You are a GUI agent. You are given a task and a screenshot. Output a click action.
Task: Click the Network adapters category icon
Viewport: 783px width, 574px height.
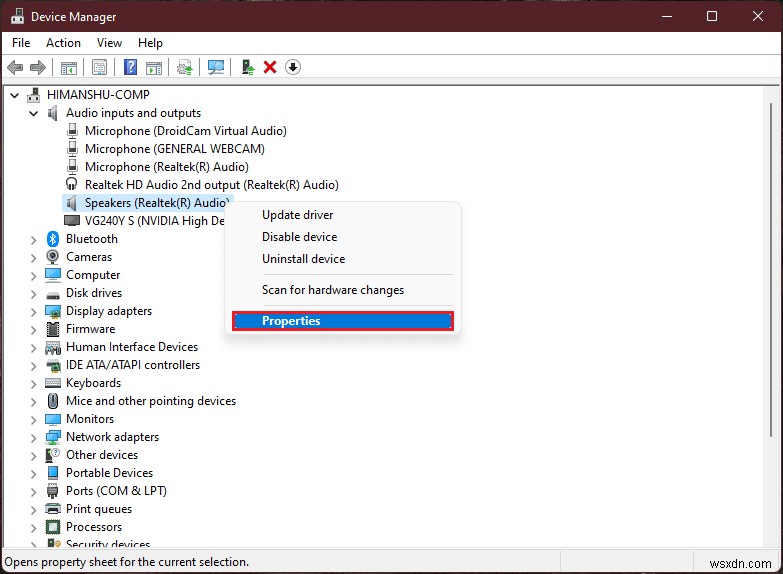(53, 437)
